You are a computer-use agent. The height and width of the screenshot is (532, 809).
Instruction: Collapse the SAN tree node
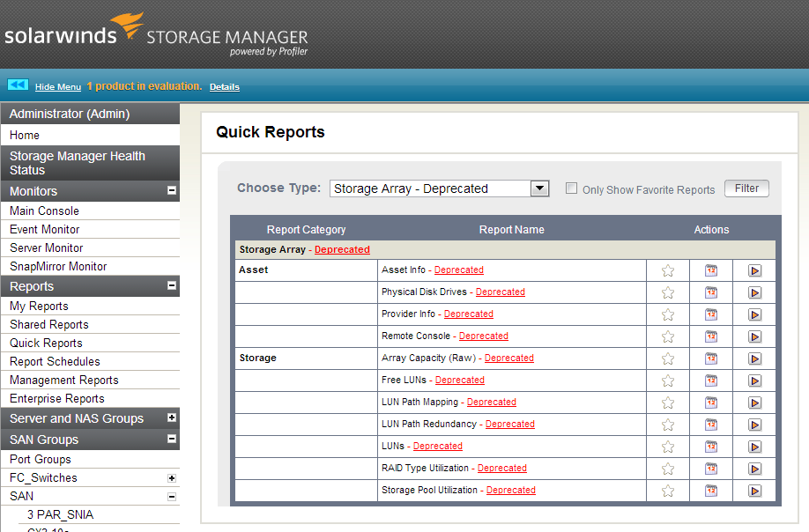[172, 497]
